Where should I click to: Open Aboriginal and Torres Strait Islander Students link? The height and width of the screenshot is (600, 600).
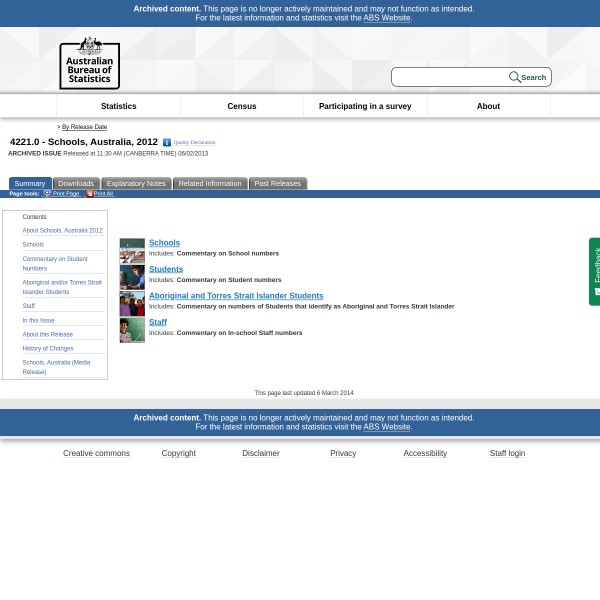click(236, 296)
